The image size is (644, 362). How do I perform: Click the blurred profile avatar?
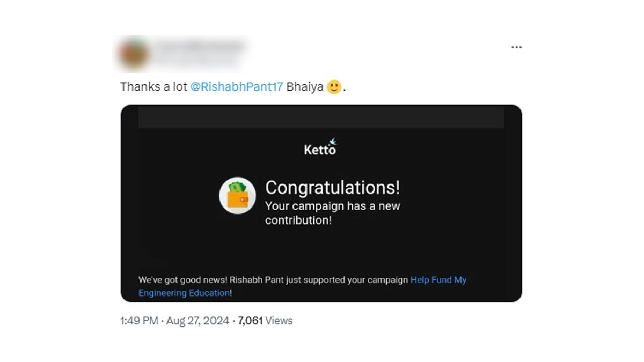[x=133, y=54]
